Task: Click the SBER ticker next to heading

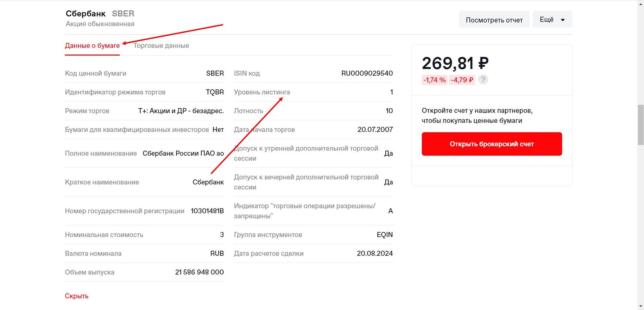Action: point(123,13)
